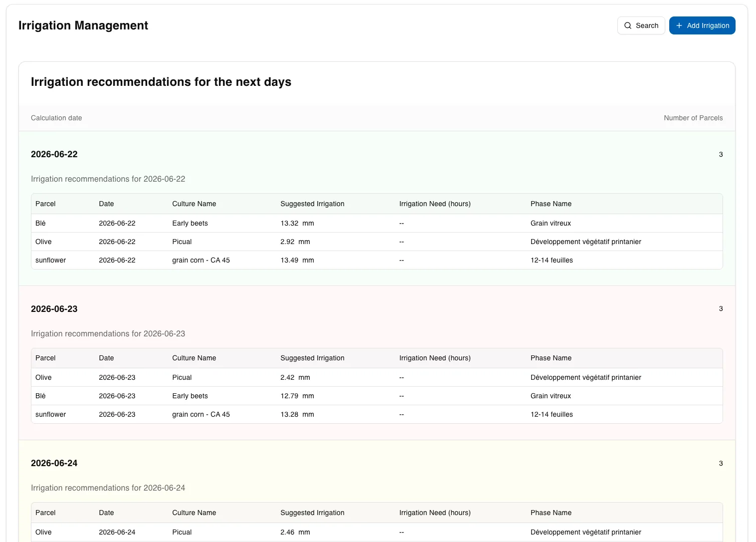Click Early beets in the 2026-06-22 table
756x542 pixels.
(x=190, y=223)
